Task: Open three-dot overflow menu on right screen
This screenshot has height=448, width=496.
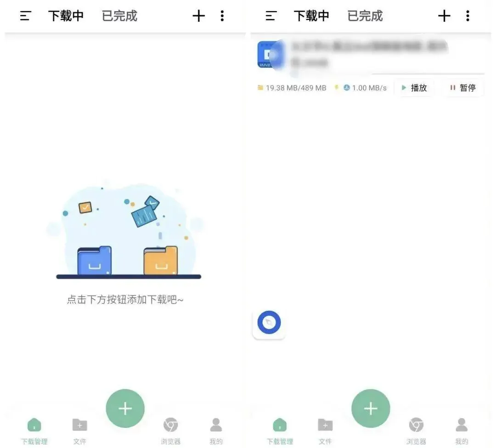Action: pyautogui.click(x=468, y=16)
